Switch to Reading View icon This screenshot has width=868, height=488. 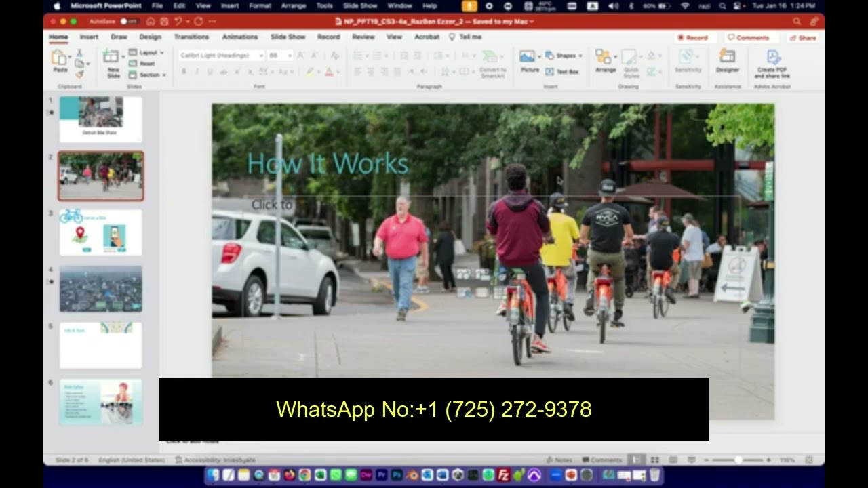point(673,460)
